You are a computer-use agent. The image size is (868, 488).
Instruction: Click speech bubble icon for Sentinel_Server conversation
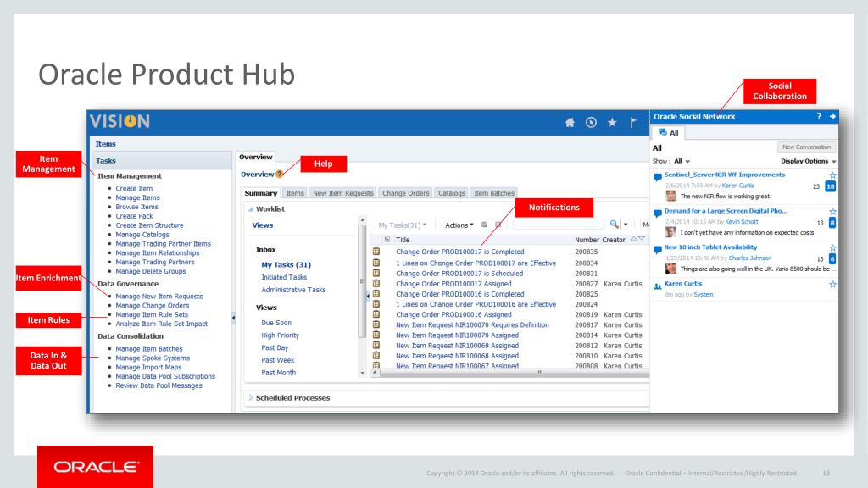pos(657,177)
